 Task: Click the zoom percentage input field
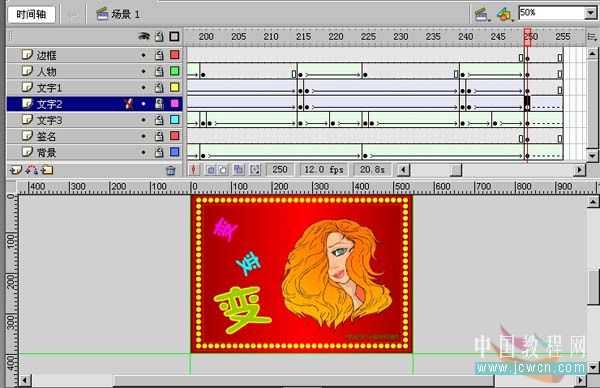(551, 13)
